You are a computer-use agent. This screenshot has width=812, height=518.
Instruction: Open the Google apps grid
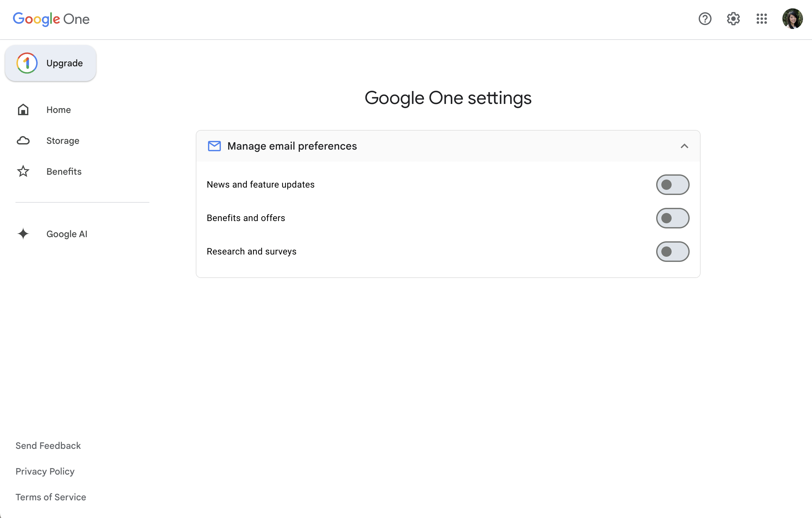(761, 19)
